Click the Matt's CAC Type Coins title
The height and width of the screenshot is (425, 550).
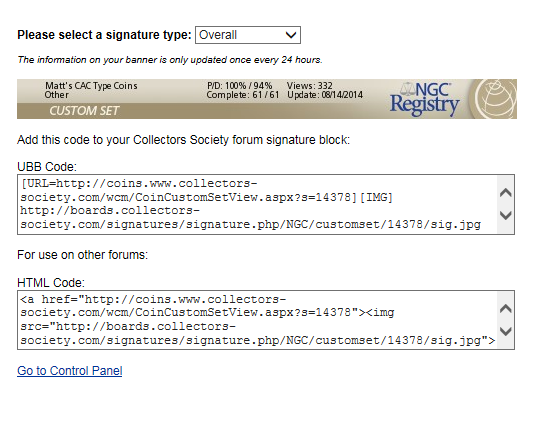[x=91, y=86]
